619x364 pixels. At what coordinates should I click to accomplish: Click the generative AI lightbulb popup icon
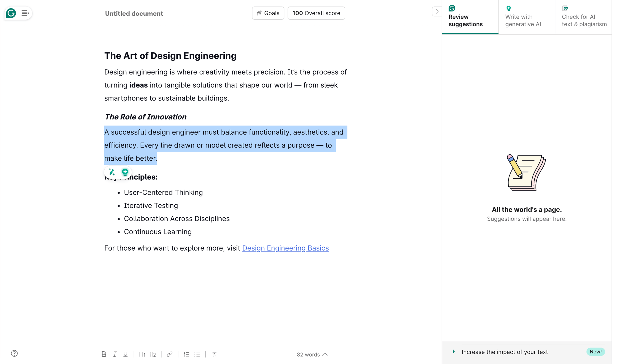click(125, 172)
